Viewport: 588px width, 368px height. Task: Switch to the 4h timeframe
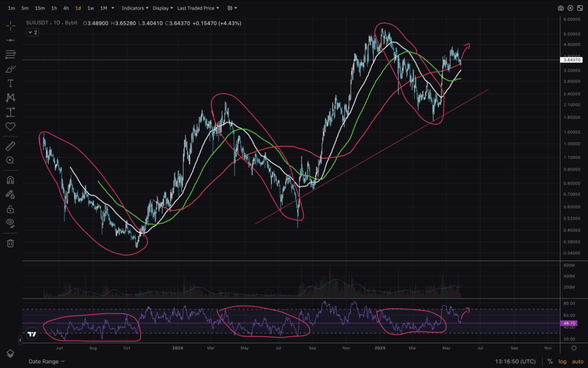(x=66, y=8)
